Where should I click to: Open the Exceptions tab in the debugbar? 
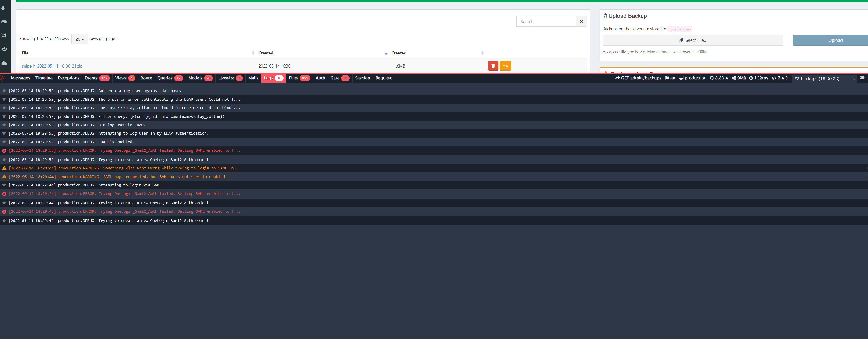coord(68,78)
